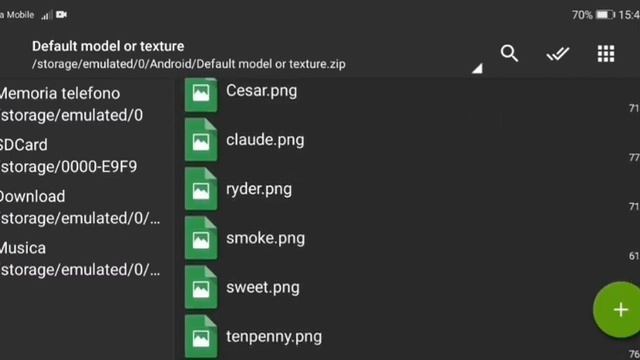The image size is (640, 360).
Task: Select the tenpenny.png file name
Action: click(274, 337)
